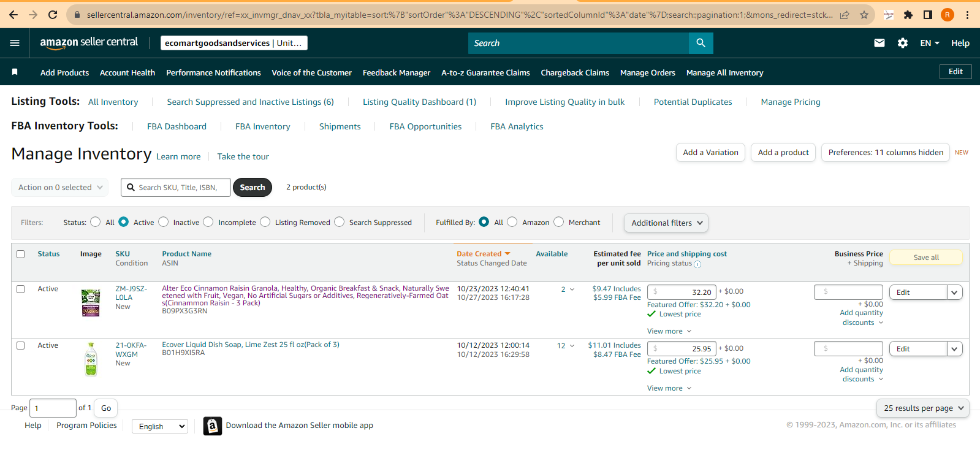The height and width of the screenshot is (474, 980).
Task: Select Listing Removed status radio
Action: click(x=265, y=222)
